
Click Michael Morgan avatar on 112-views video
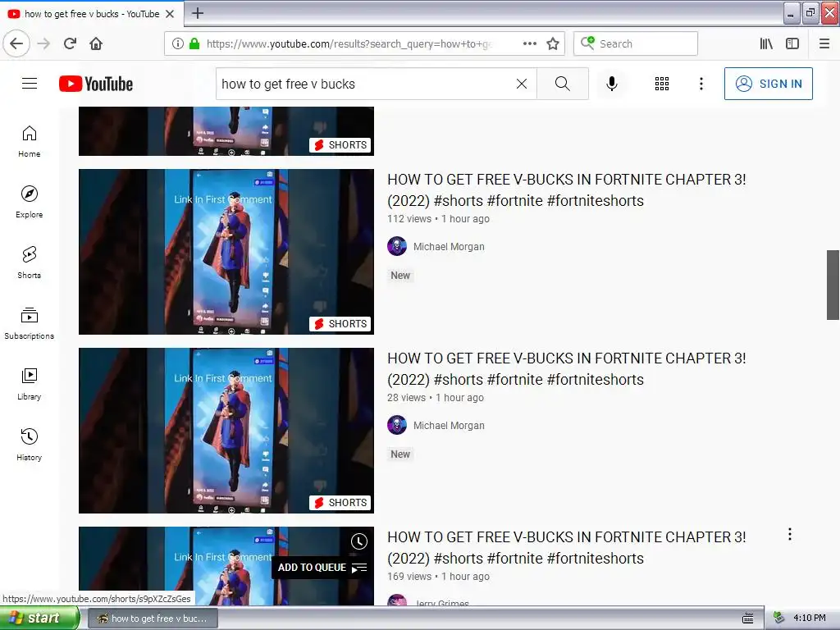[x=397, y=246]
